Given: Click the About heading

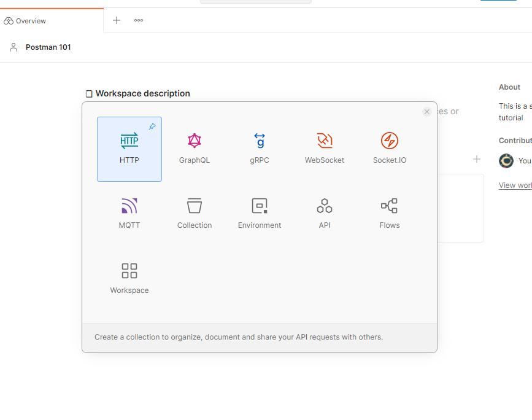Looking at the screenshot, I should click(509, 87).
